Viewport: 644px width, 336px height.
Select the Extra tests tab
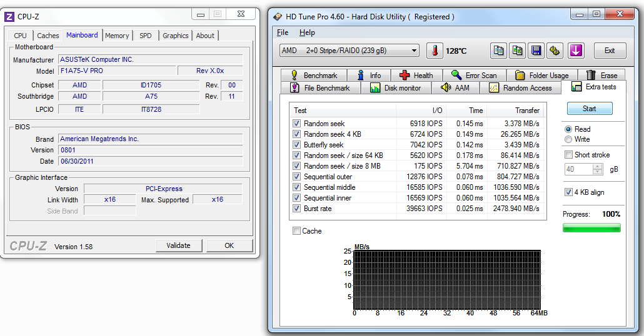594,87
